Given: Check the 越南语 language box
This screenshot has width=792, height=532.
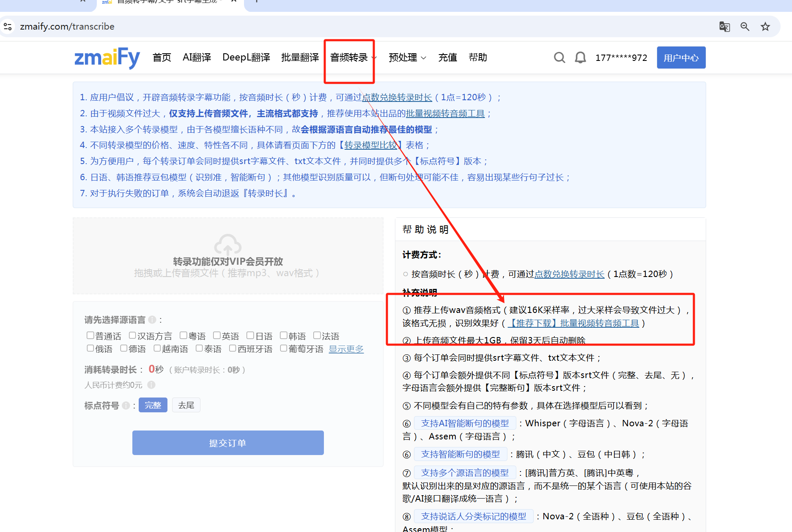Looking at the screenshot, I should pos(157,348).
